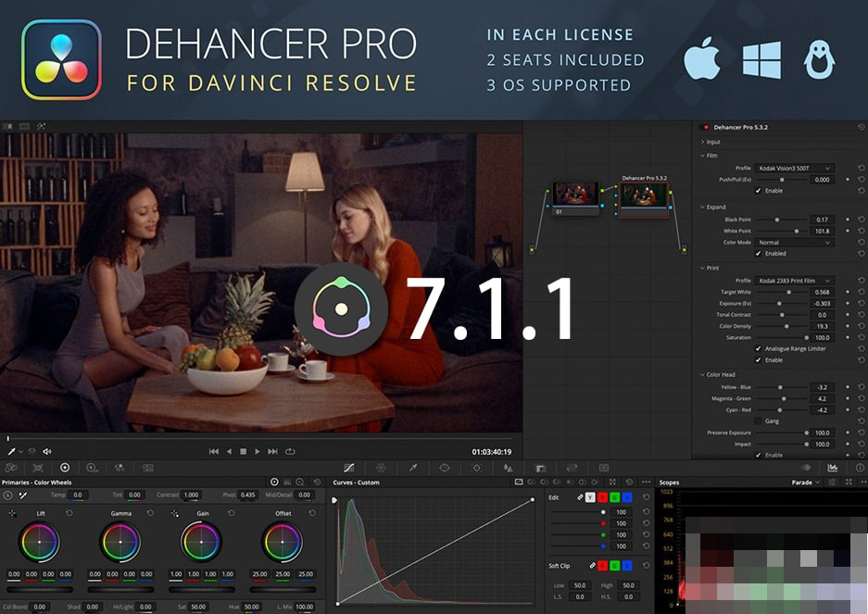
Task: Collapse the Color Head section
Action: tap(702, 375)
